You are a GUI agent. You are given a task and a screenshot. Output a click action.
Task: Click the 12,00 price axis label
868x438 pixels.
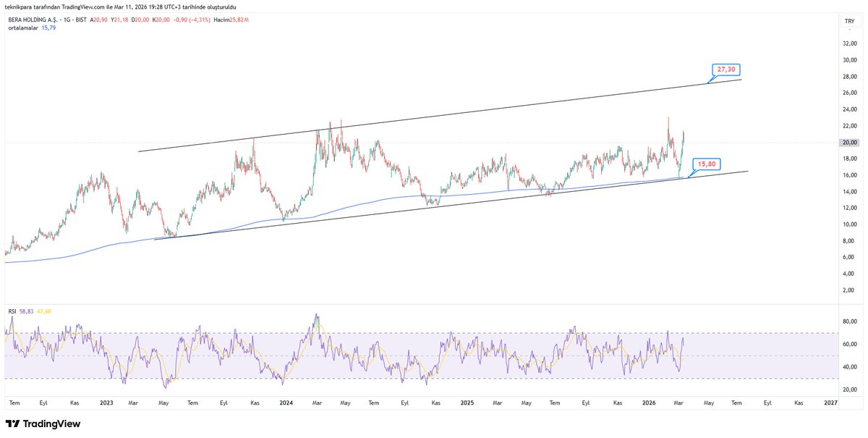click(849, 208)
